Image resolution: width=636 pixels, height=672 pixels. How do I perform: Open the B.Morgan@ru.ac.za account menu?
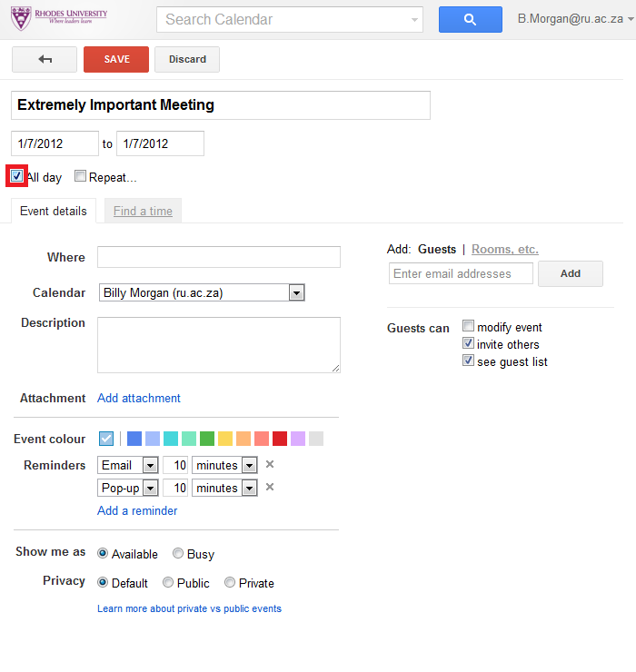coord(575,19)
